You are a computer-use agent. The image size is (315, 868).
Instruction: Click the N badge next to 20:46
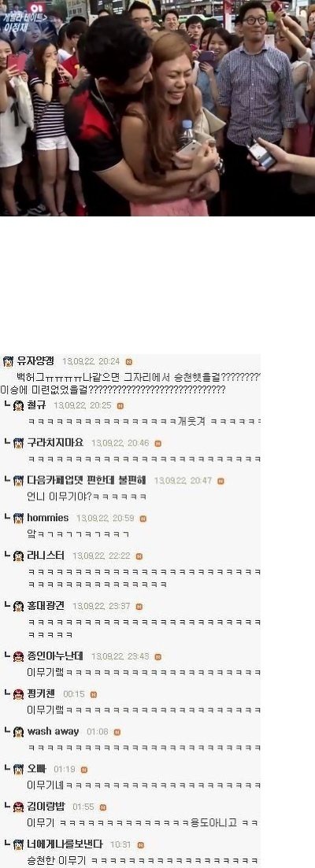(157, 443)
